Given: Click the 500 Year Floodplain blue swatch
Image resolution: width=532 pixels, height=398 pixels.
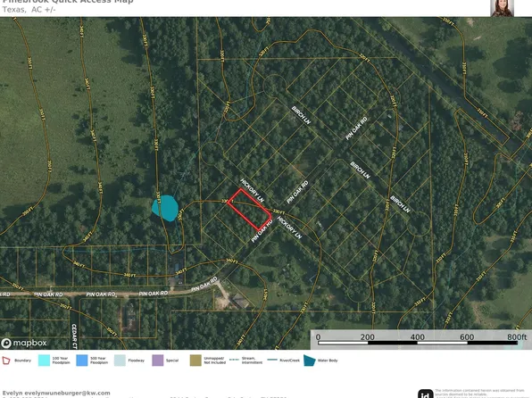Looking at the screenshot, I should pos(82,361).
